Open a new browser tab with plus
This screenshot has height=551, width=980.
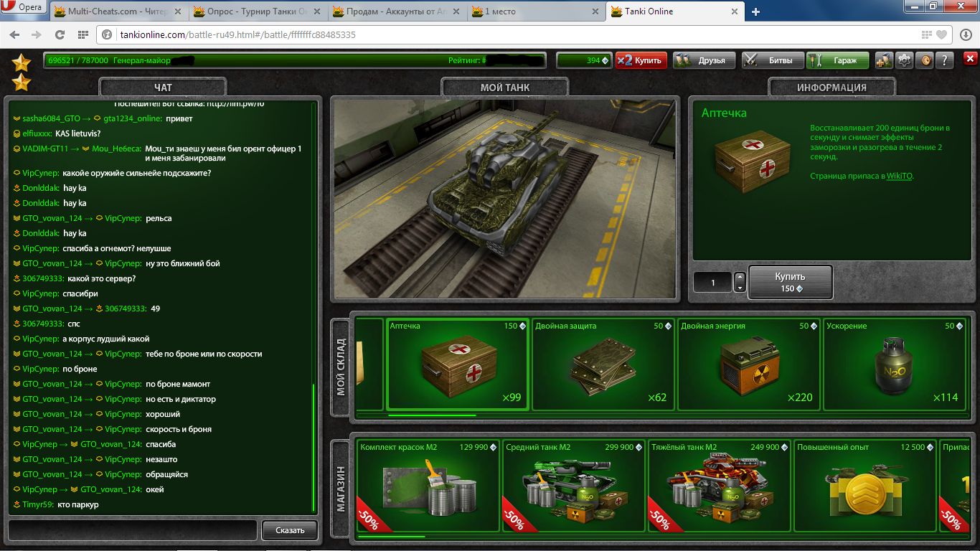(x=756, y=12)
